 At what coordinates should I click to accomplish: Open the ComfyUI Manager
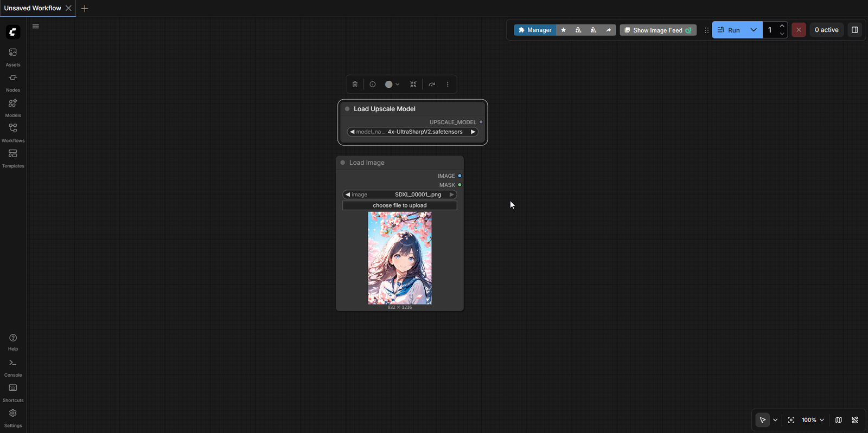coord(535,30)
